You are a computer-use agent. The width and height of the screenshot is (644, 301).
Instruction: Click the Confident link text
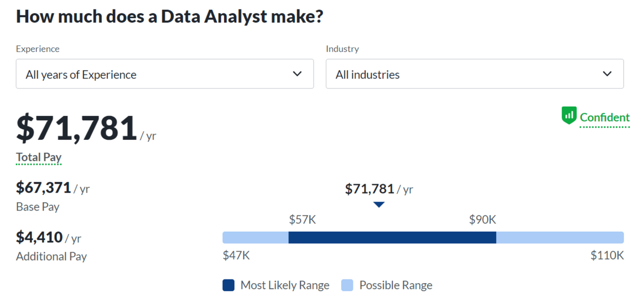tap(604, 117)
